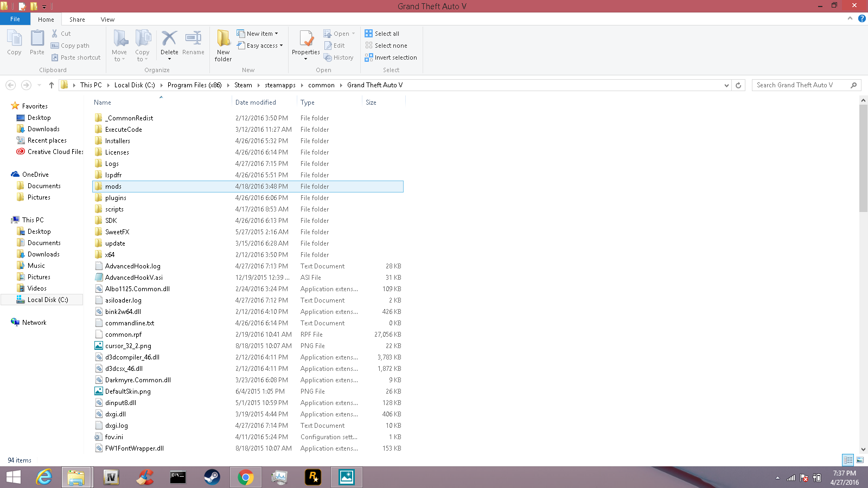Click the Cut scissors button
Screen dimensions: 868x488
61,34
